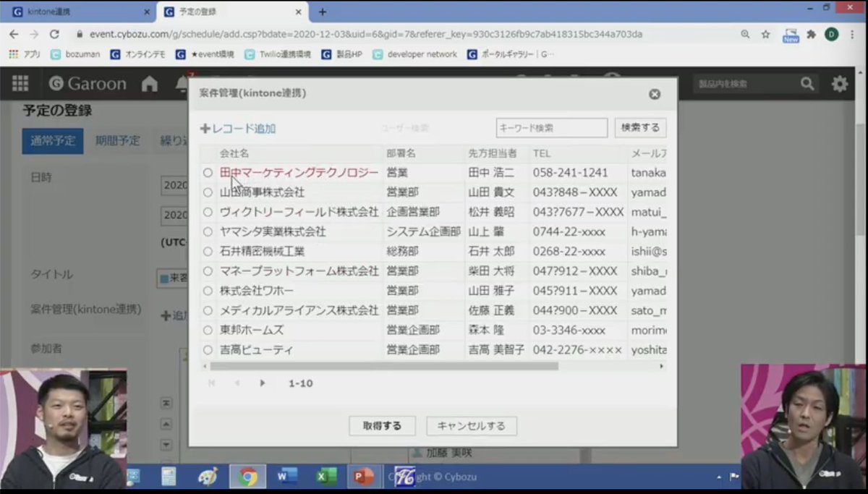Click the right arrow of dialog horizontal scrollbar
This screenshot has width=868, height=494.
pos(661,366)
